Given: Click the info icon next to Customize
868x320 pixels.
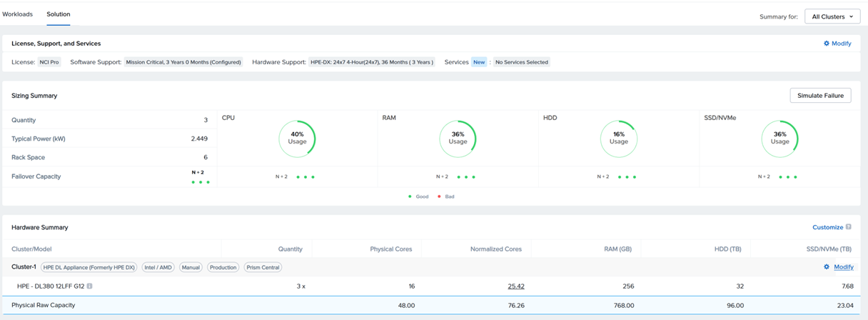Looking at the screenshot, I should 849,227.
